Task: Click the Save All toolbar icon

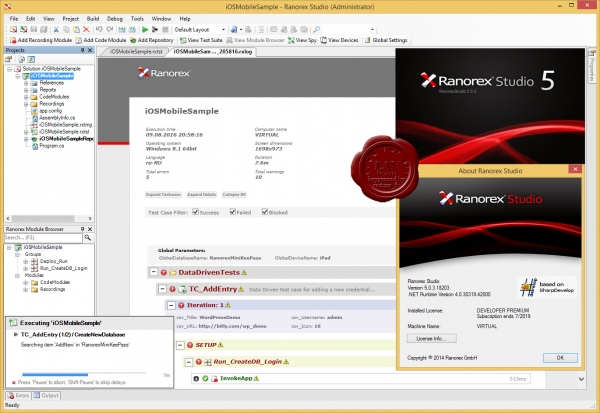Action: tap(44, 29)
